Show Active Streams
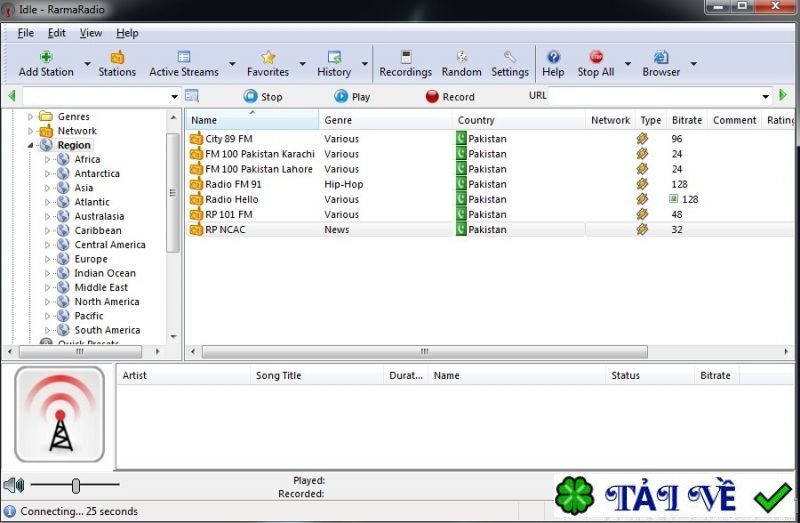Screen dimensions: 800x523 click(x=184, y=64)
